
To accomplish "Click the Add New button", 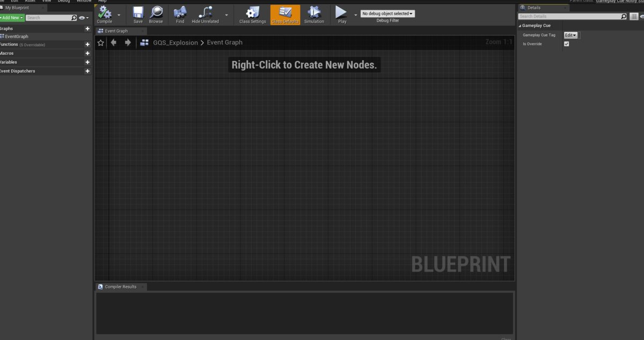I will [11, 18].
